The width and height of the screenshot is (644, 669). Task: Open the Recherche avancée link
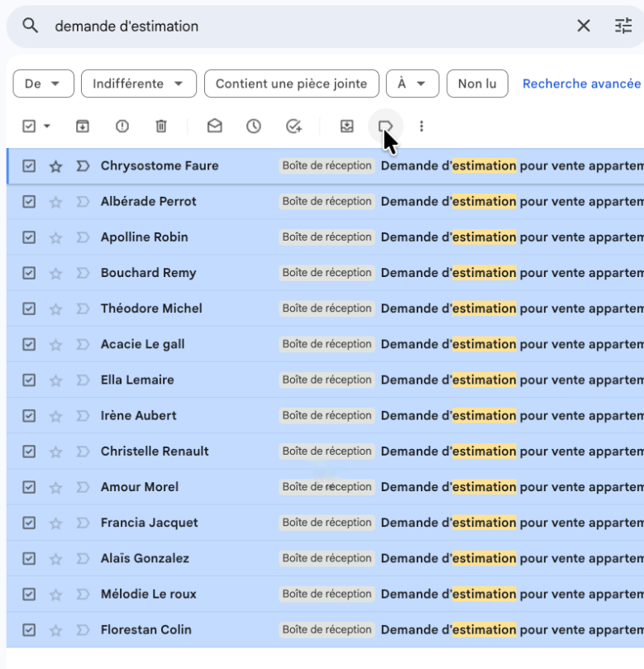click(x=581, y=84)
